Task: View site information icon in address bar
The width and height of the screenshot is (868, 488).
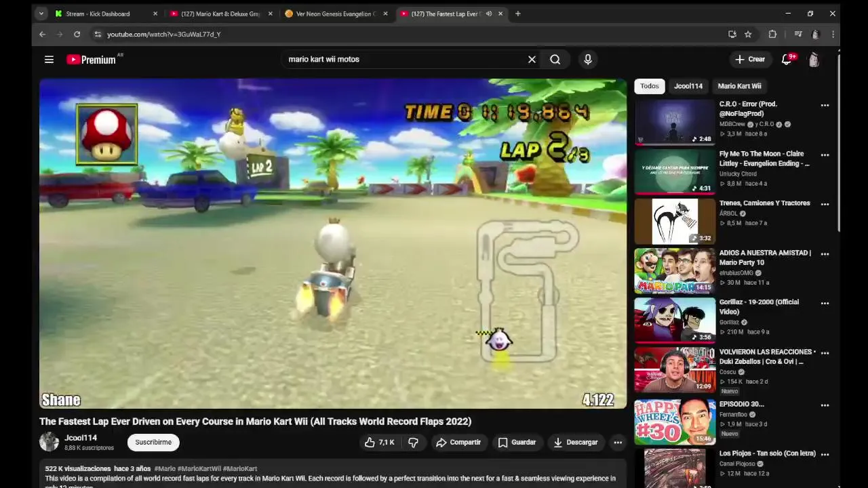Action: 98,34
